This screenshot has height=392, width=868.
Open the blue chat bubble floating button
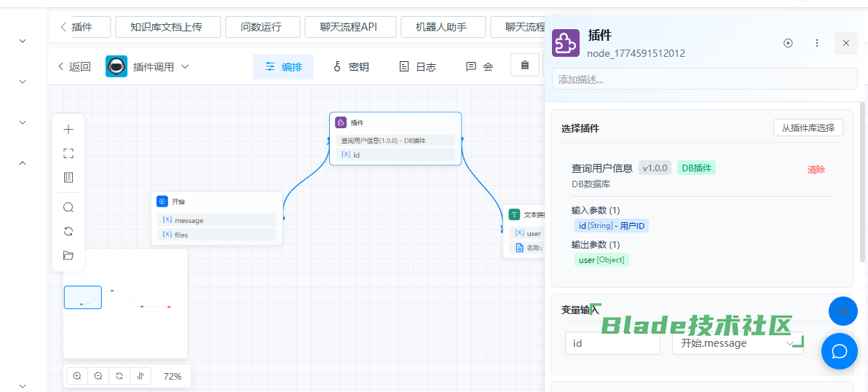839,351
